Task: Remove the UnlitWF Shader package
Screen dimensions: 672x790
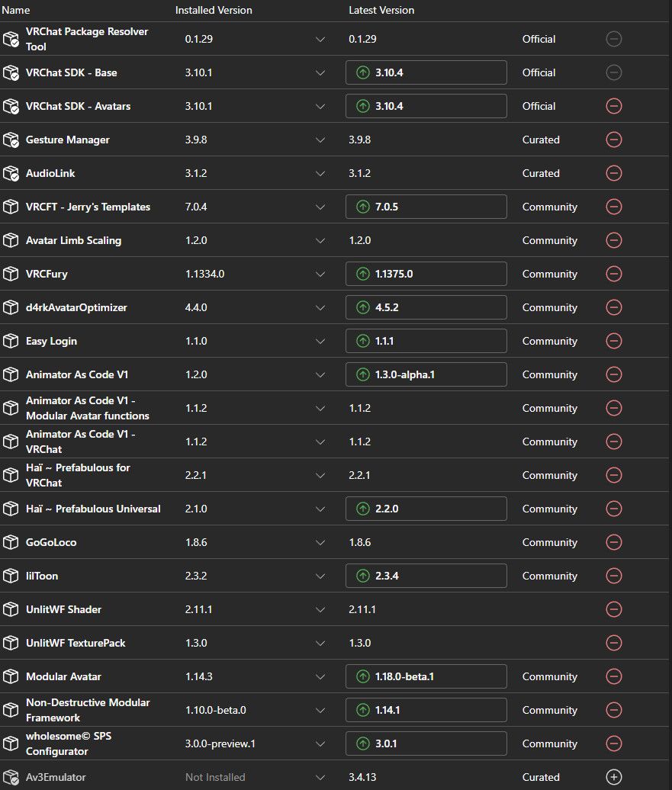Action: [x=613, y=609]
